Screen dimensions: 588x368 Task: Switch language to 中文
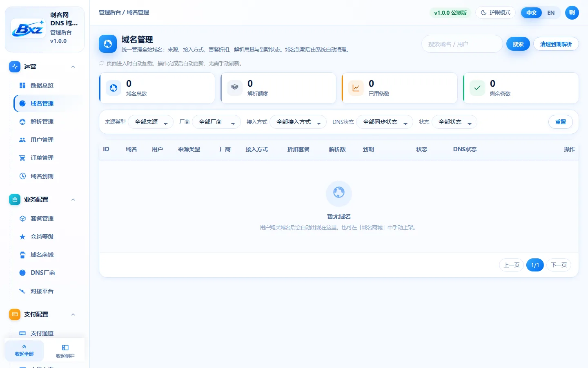[x=531, y=13]
